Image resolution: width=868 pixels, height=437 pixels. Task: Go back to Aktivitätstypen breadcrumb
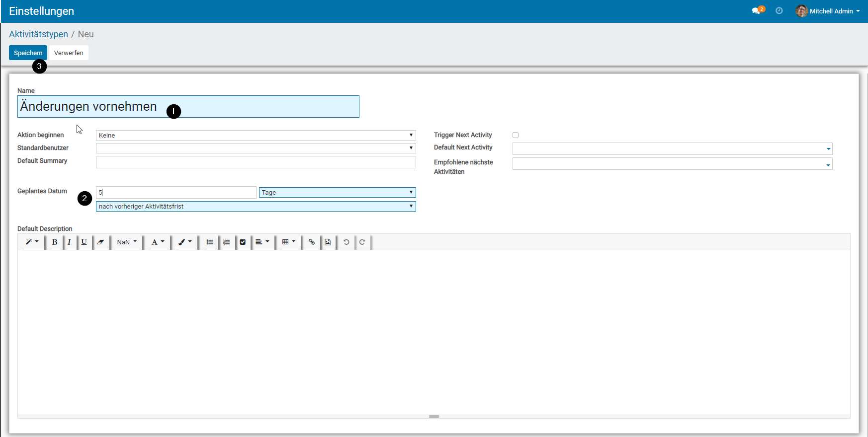(38, 34)
